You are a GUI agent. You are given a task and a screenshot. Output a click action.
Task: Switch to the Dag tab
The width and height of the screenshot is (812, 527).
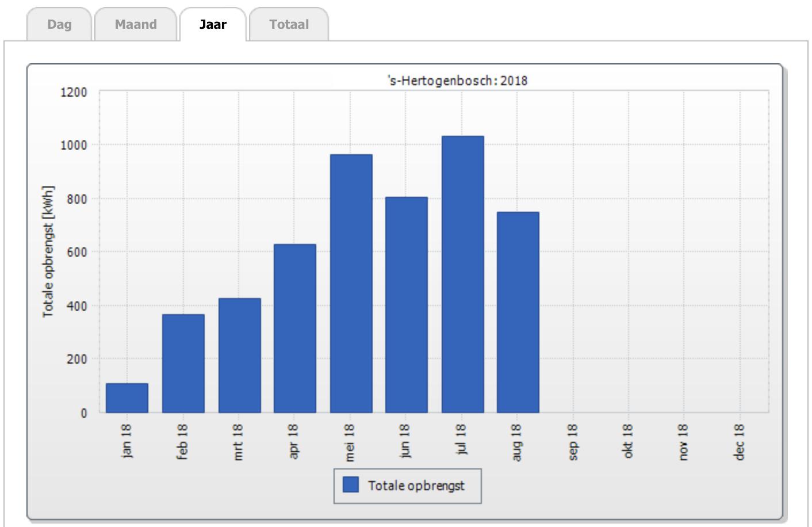tap(59, 24)
